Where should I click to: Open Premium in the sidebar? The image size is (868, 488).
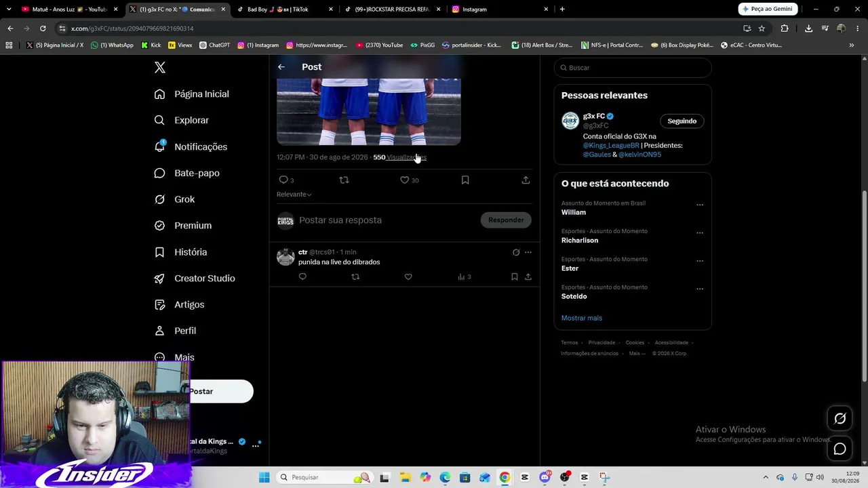coord(183,226)
